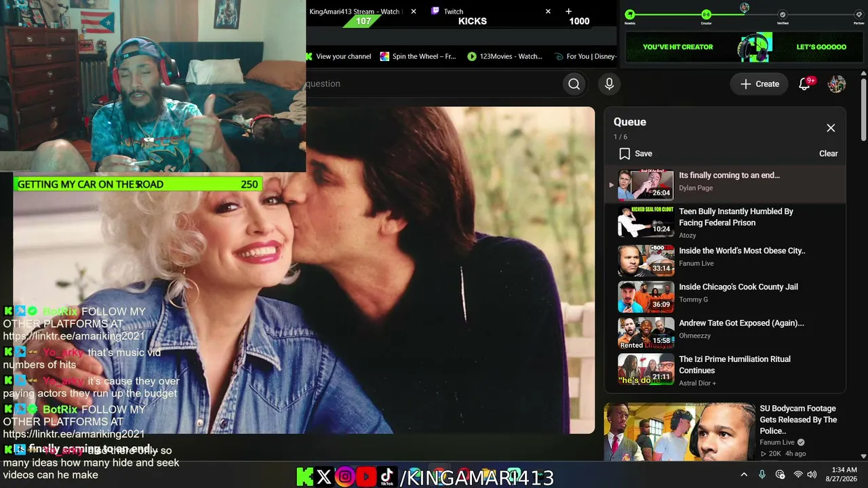Viewport: 868px width, 488px height.
Task: Switch to KingAmari413 Stream browser tab
Action: click(355, 12)
